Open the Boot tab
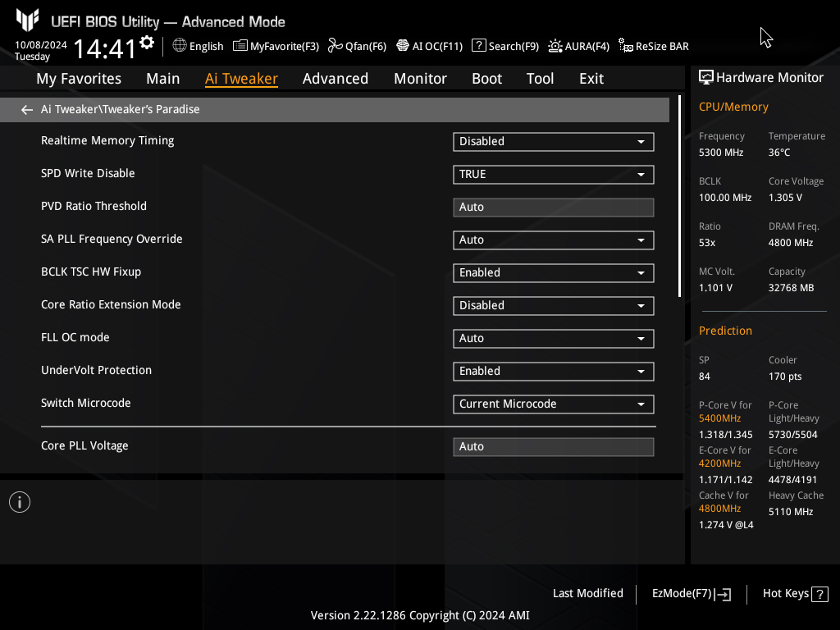840x630 pixels. (x=486, y=79)
